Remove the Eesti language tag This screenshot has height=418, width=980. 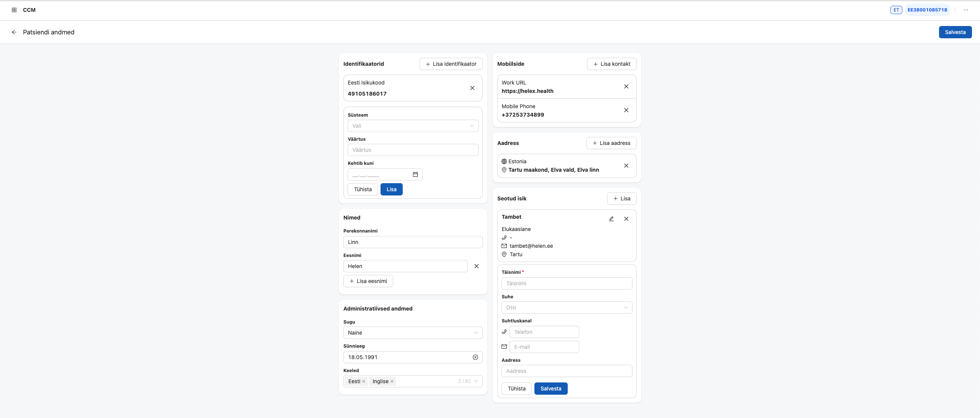[x=364, y=381]
